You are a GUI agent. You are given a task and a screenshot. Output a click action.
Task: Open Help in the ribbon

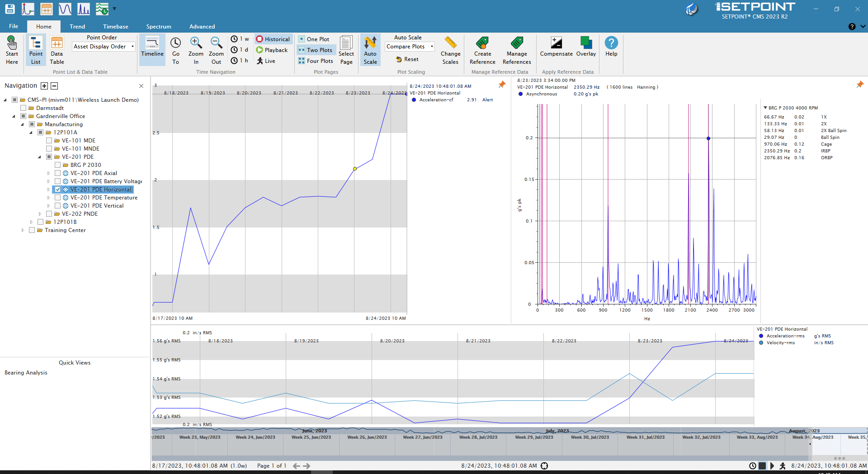[x=611, y=47]
